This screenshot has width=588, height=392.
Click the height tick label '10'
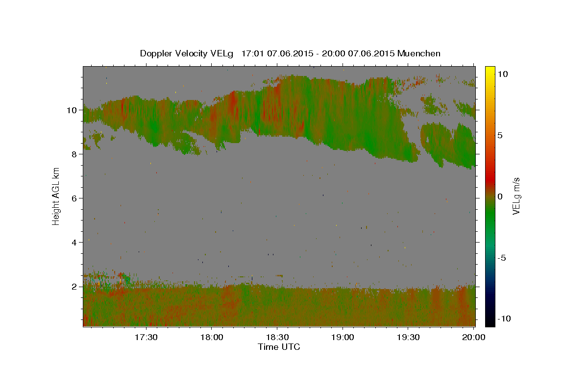tap(73, 110)
